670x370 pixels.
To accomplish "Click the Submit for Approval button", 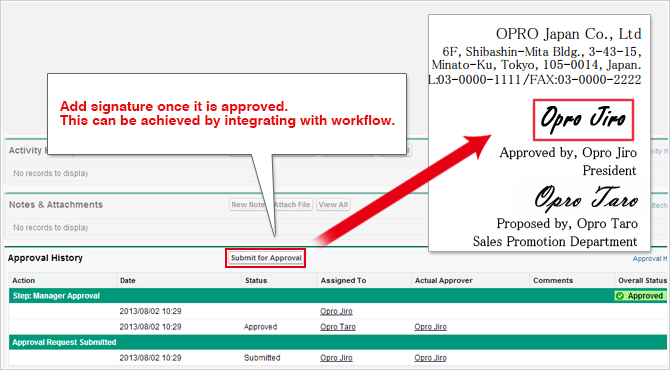I will point(266,258).
